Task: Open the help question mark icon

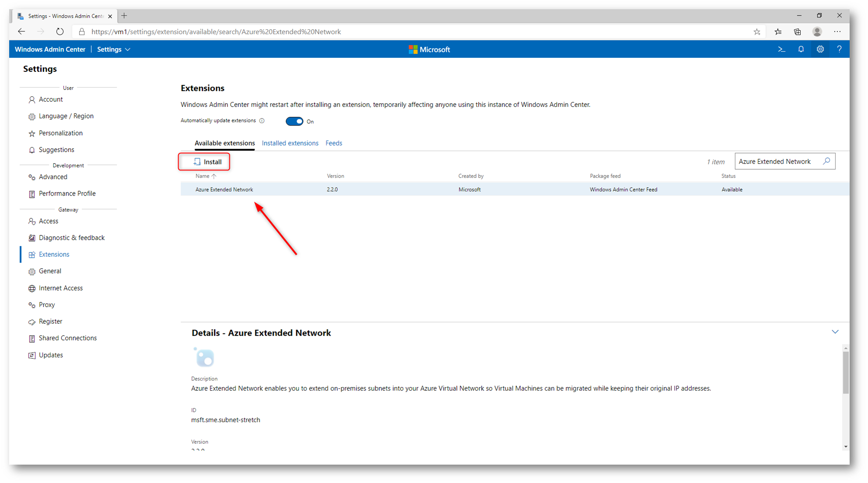Action: tap(839, 49)
